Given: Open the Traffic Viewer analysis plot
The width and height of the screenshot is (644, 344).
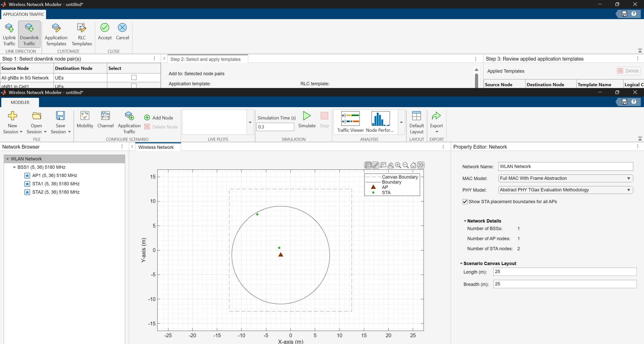Looking at the screenshot, I should (351, 122).
